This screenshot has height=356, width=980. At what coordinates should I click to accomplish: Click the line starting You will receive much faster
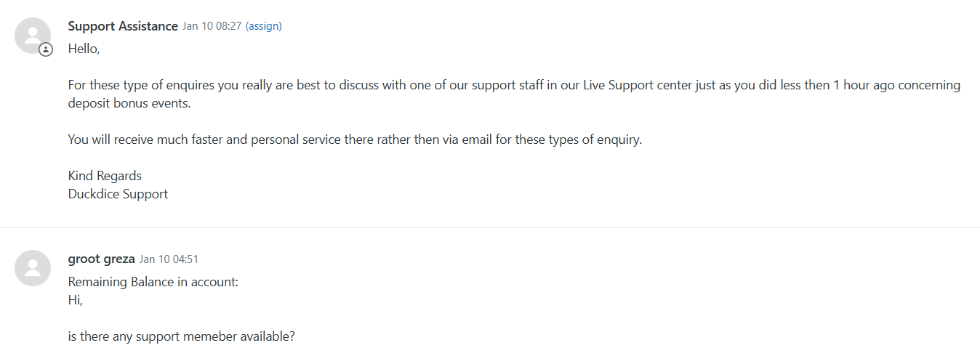[356, 139]
